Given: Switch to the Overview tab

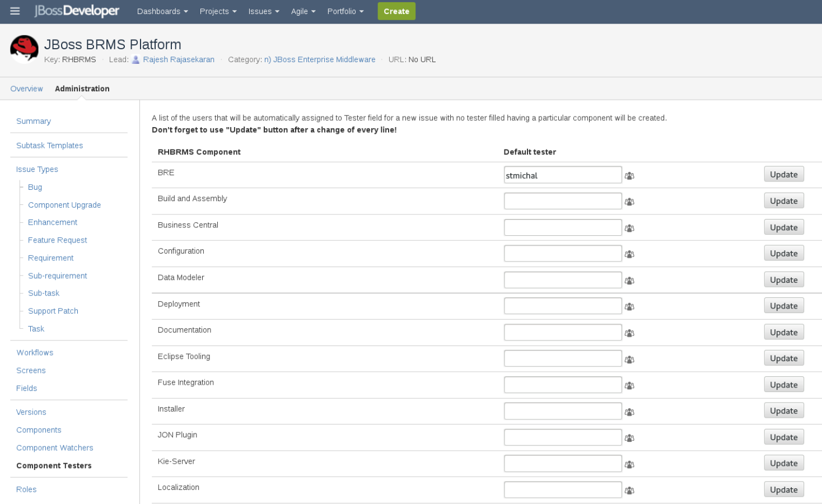Looking at the screenshot, I should coord(26,88).
